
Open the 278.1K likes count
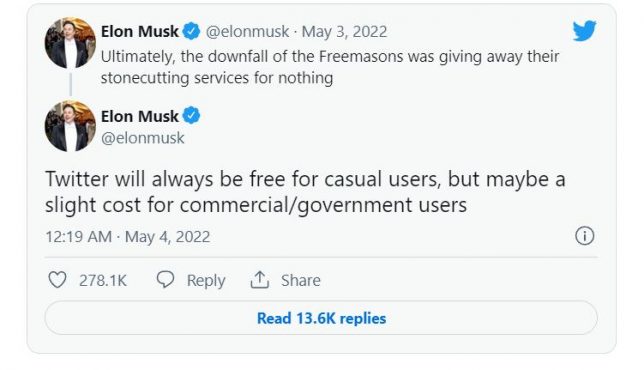[x=103, y=280]
